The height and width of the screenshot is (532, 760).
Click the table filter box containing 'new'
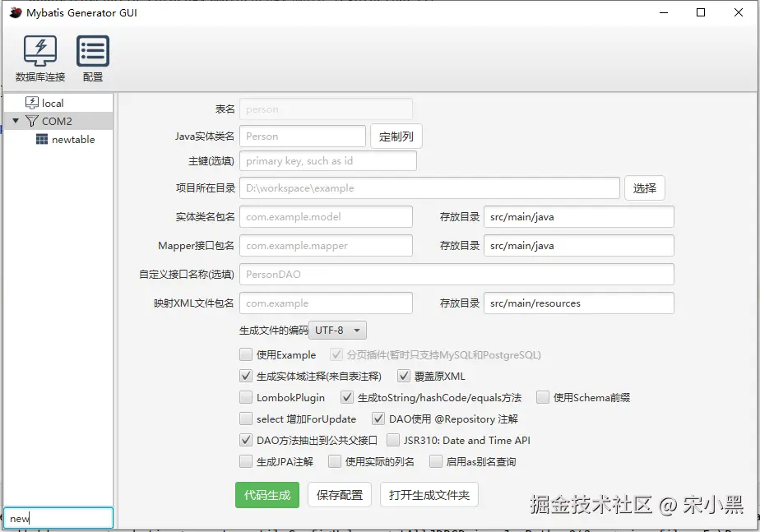tap(58, 518)
